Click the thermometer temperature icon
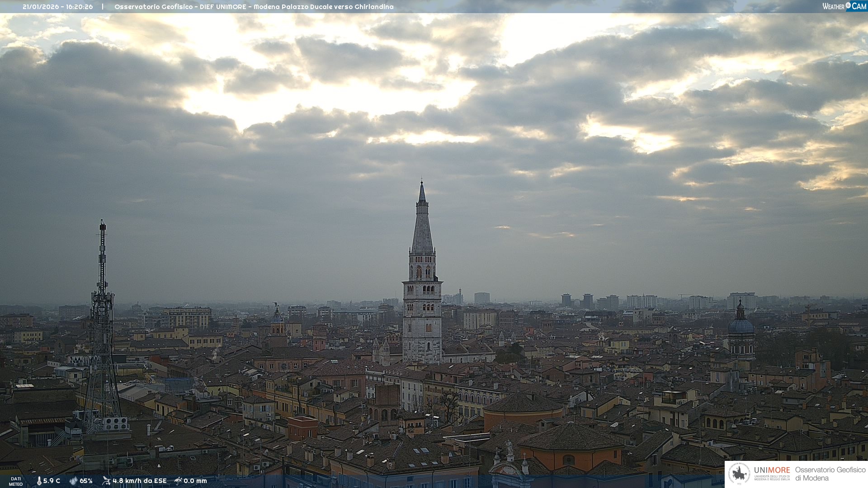The width and height of the screenshot is (868, 488). coord(39,481)
